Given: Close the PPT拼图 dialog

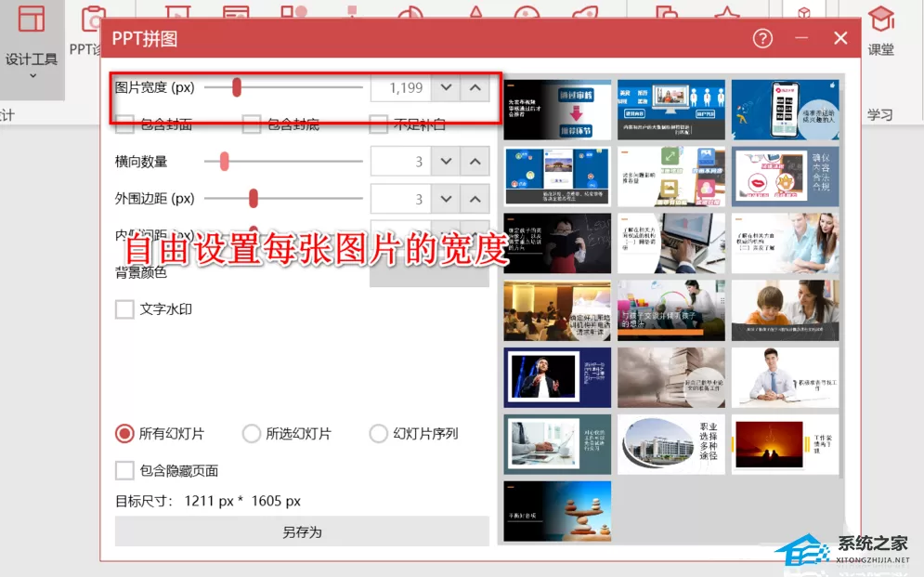Looking at the screenshot, I should (x=840, y=38).
